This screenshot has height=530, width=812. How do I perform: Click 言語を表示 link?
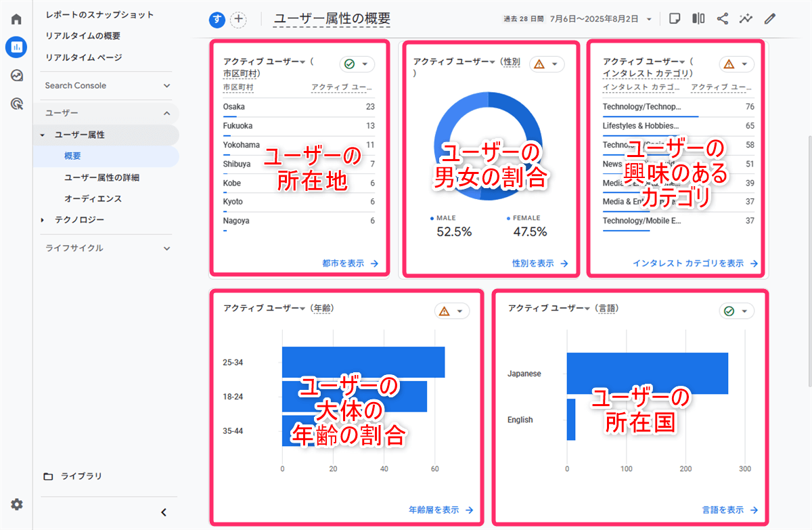[729, 510]
